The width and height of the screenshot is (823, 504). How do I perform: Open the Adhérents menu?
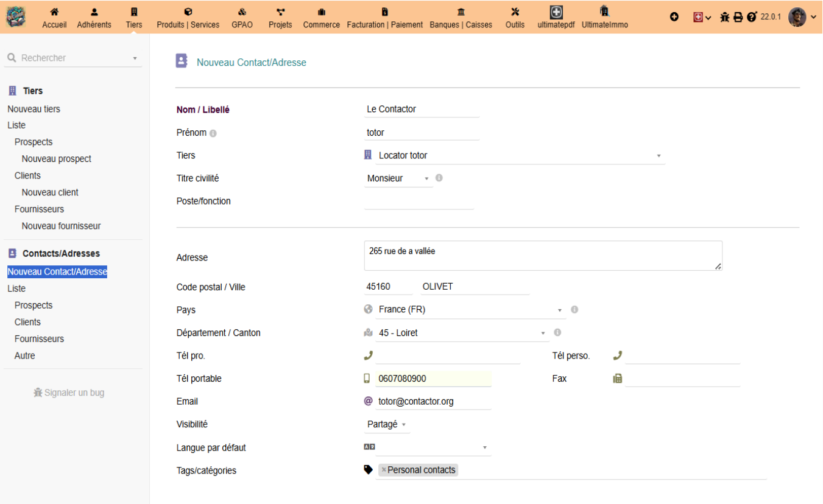(x=94, y=18)
